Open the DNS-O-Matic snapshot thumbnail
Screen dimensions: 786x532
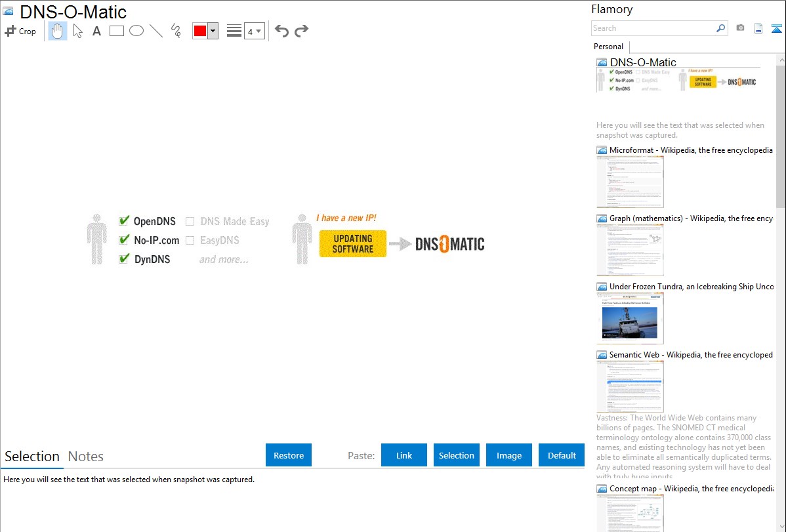[x=678, y=80]
